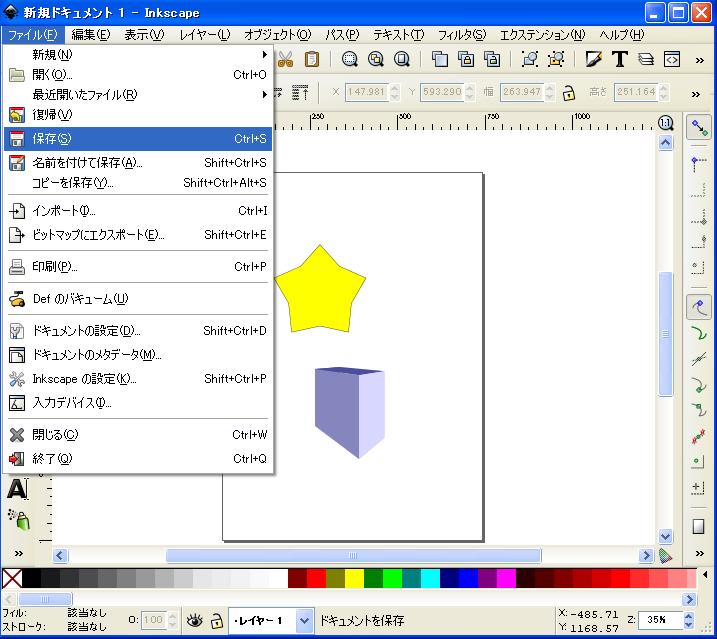Open the ヘルプ(H) menu
The height and width of the screenshot is (639, 717).
click(621, 35)
